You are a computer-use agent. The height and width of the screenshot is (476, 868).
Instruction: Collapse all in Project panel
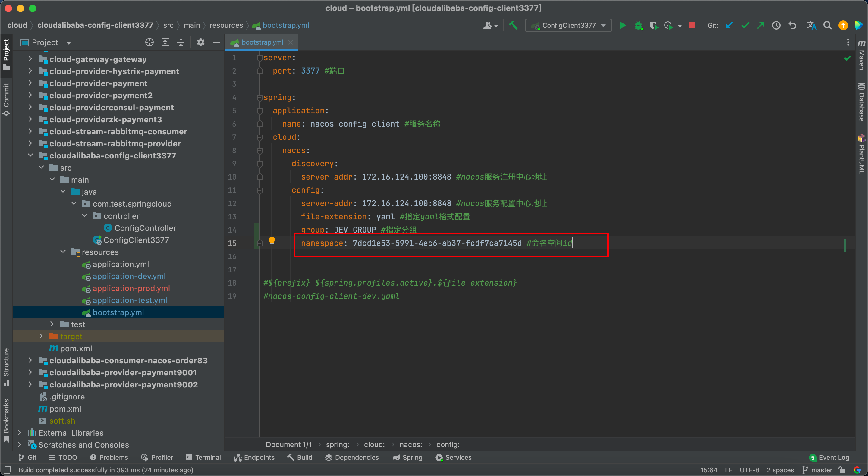[181, 42]
